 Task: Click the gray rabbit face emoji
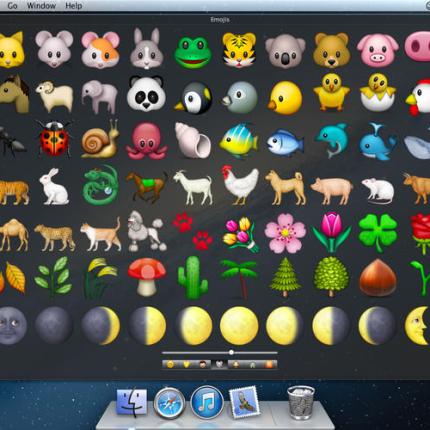[147, 49]
